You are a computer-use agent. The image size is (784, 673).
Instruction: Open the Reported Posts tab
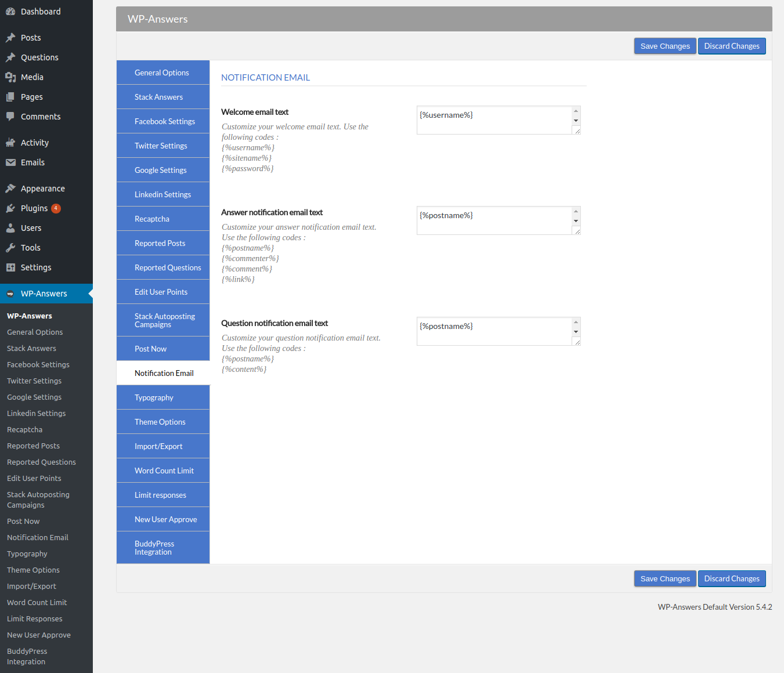[x=163, y=243]
